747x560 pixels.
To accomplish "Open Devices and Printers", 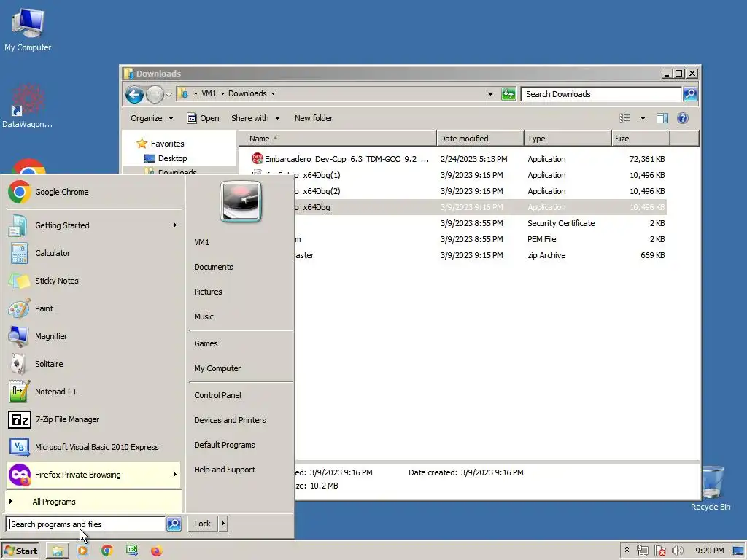I will coord(230,420).
